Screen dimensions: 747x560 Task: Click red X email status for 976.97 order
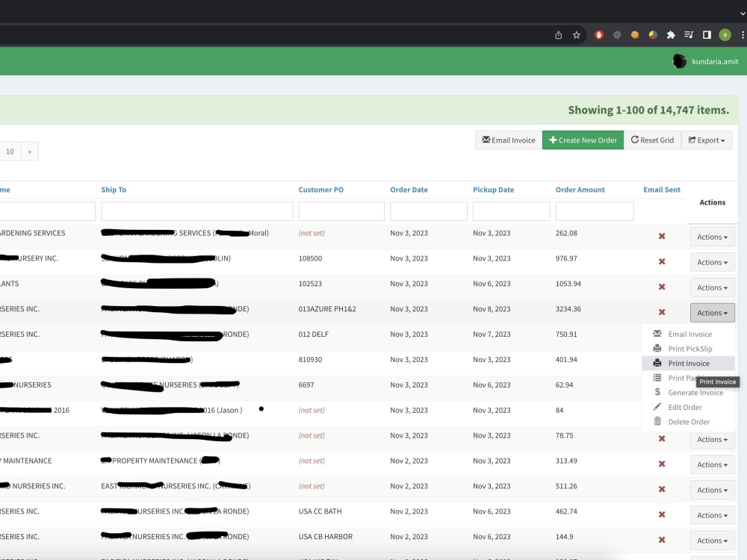[662, 261]
